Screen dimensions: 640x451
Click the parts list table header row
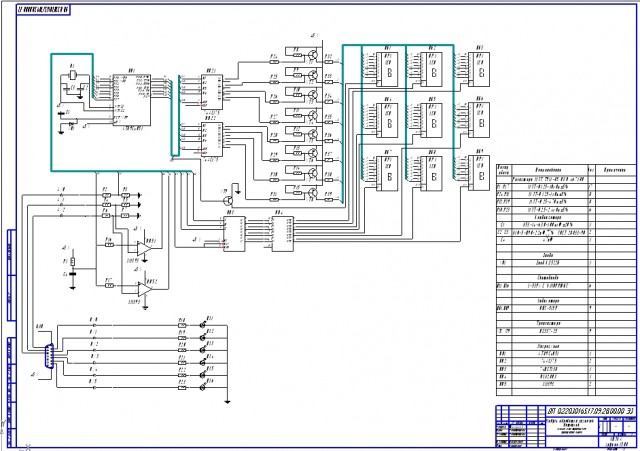pos(566,170)
